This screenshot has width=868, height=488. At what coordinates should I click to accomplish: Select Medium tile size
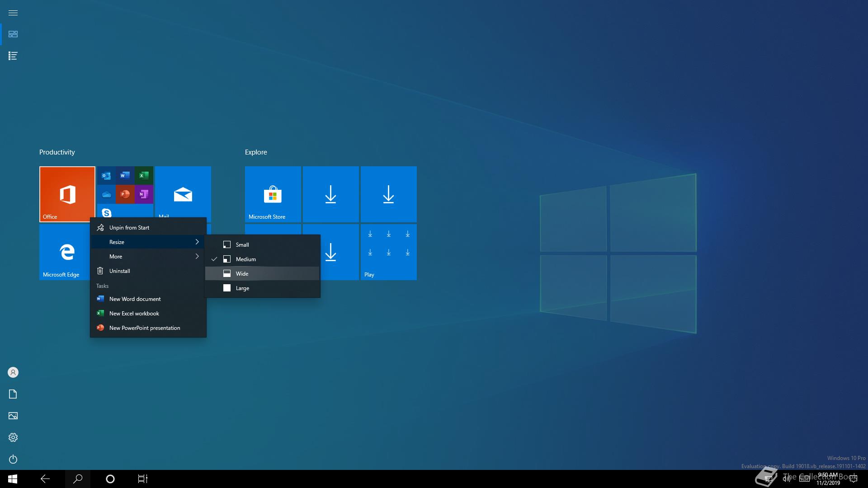tap(262, 259)
